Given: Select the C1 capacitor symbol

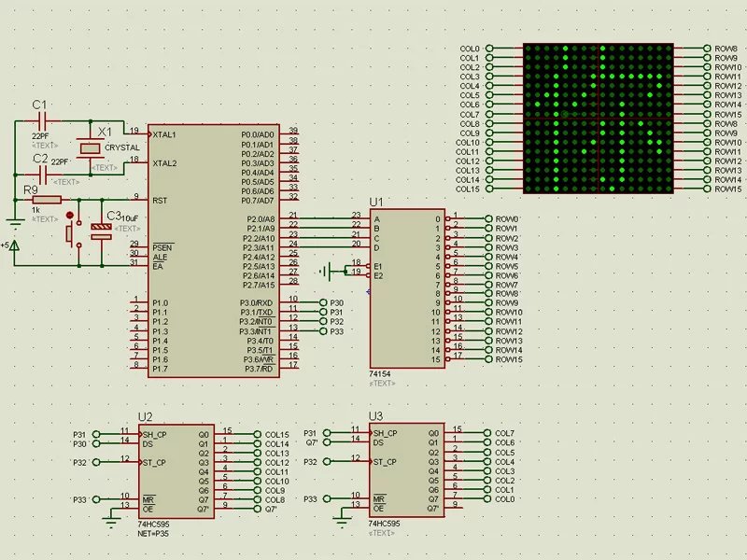Looking at the screenshot, I should click(42, 121).
